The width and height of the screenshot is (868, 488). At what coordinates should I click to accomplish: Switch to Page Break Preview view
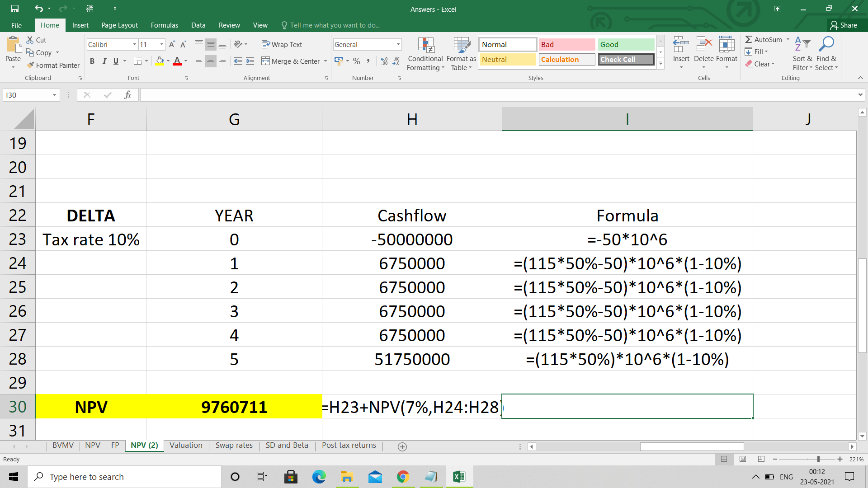click(761, 459)
